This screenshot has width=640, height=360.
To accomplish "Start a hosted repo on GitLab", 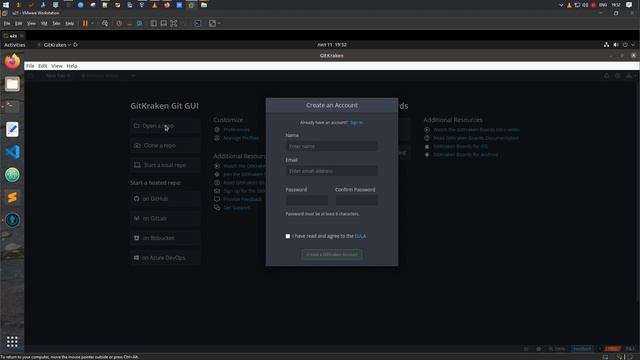I will [x=165, y=218].
